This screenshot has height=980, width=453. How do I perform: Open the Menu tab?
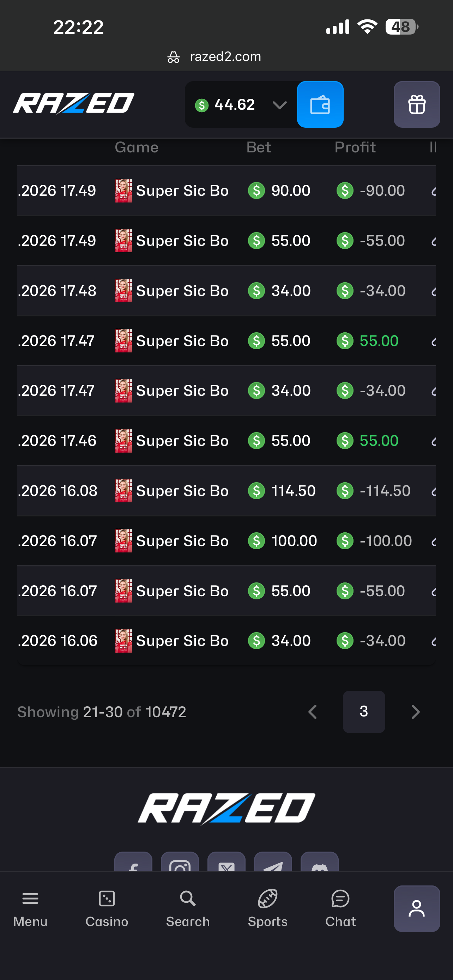(x=30, y=908)
